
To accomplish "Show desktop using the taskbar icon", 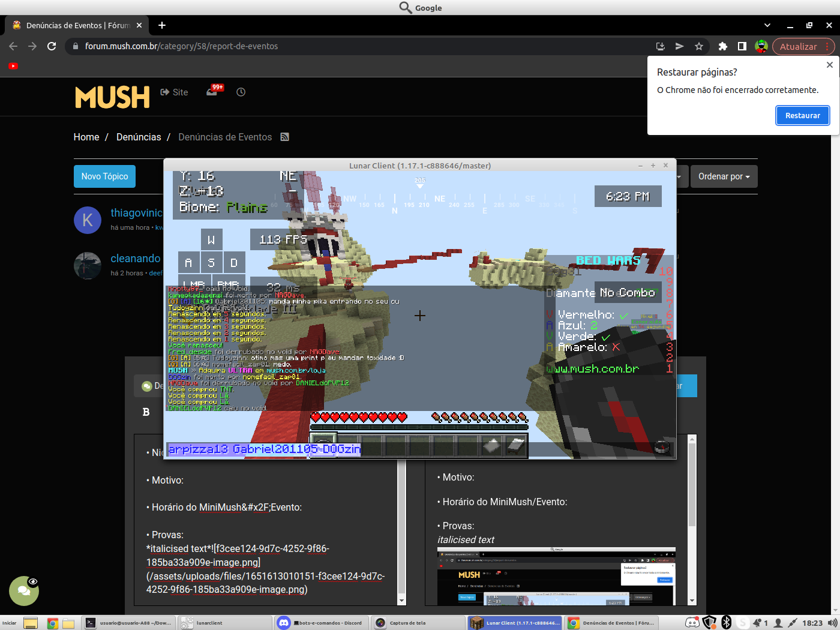I will click(x=31, y=623).
